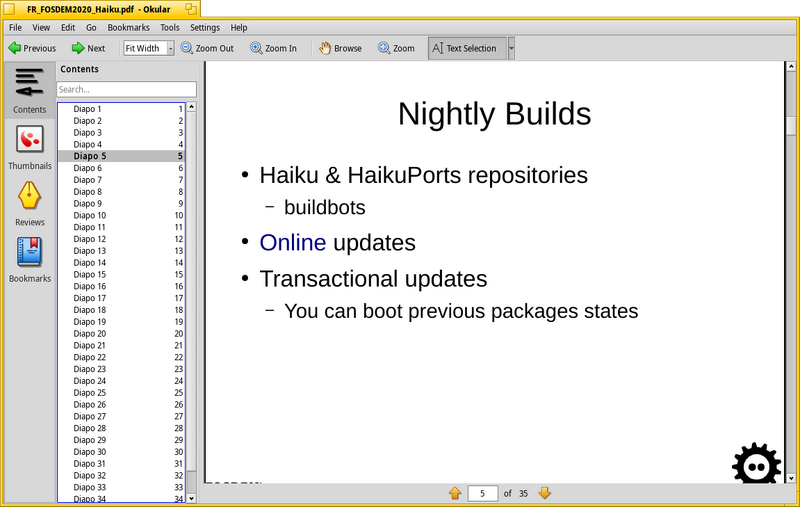Jump to Diapo 6 in contents
Screen dimensions: 800x507
[121, 168]
